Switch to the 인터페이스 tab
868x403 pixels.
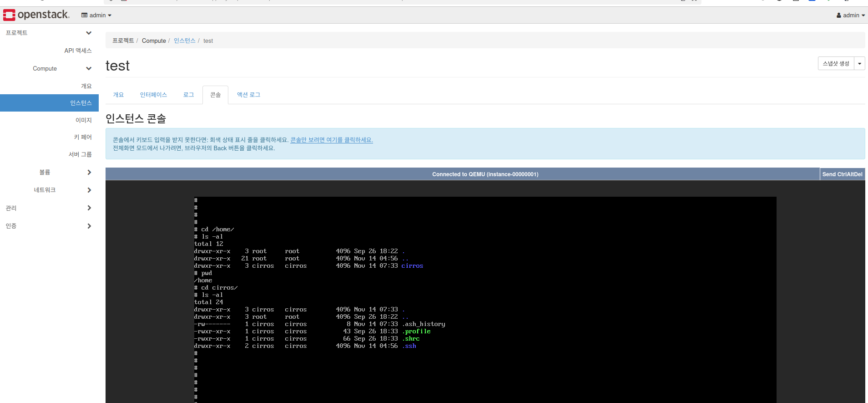click(x=153, y=95)
